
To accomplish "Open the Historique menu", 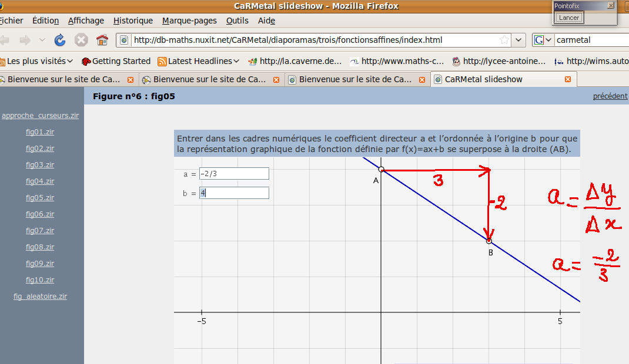I will coord(133,21).
